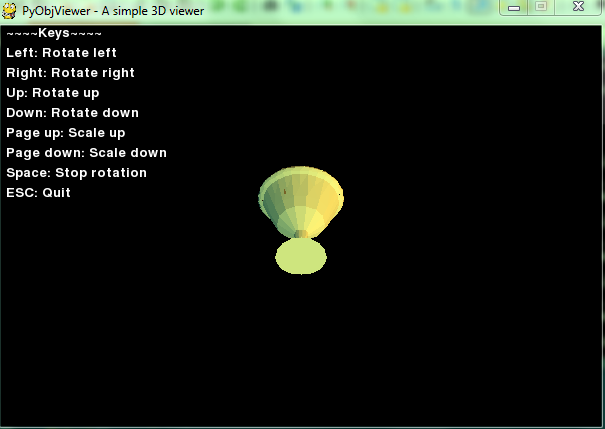Click the 'Page down: Scale down' help line
This screenshot has width=605, height=429.
click(x=86, y=153)
